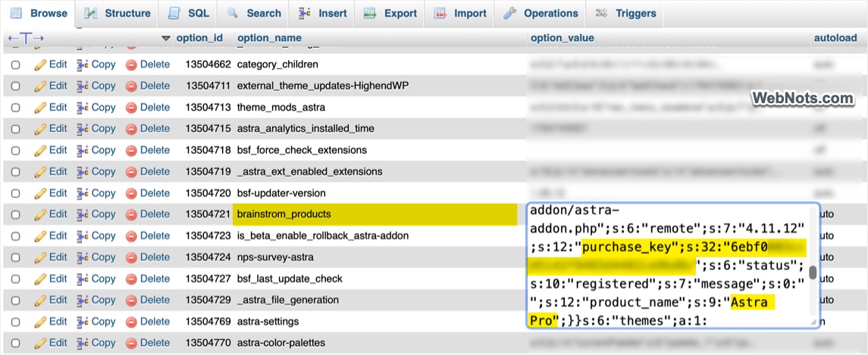868x355 pixels.
Task: Click Copy icon for brainstrom_products row
Action: coord(83,215)
